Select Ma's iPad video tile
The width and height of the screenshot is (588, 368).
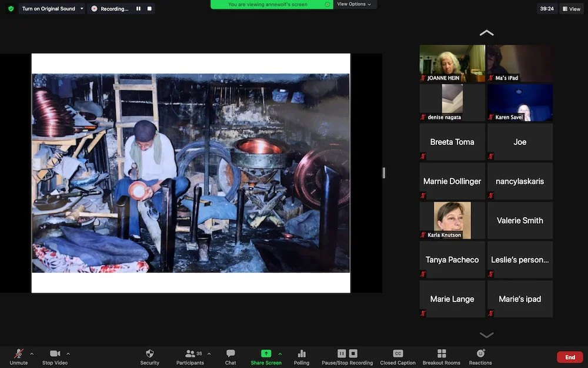coord(520,64)
